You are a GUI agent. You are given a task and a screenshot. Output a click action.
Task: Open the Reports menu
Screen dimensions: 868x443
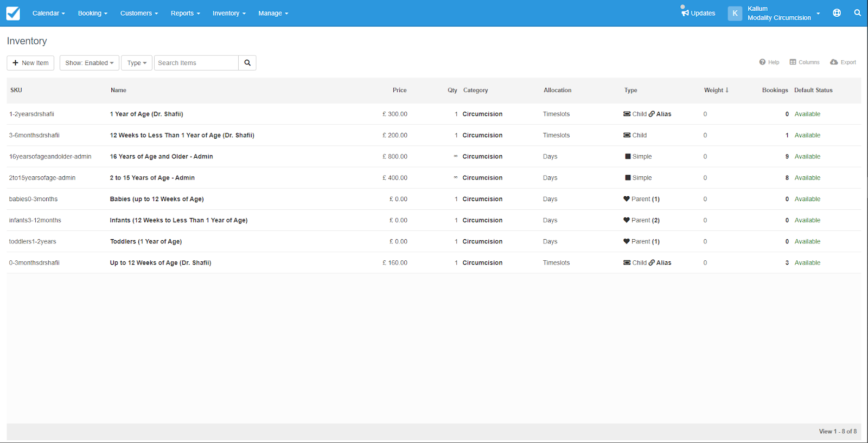[x=185, y=13]
